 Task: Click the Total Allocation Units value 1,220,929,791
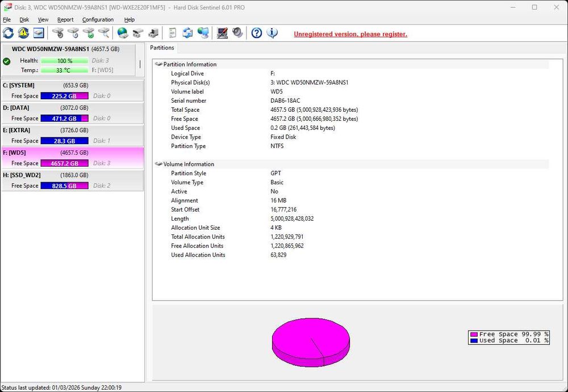[x=287, y=237]
